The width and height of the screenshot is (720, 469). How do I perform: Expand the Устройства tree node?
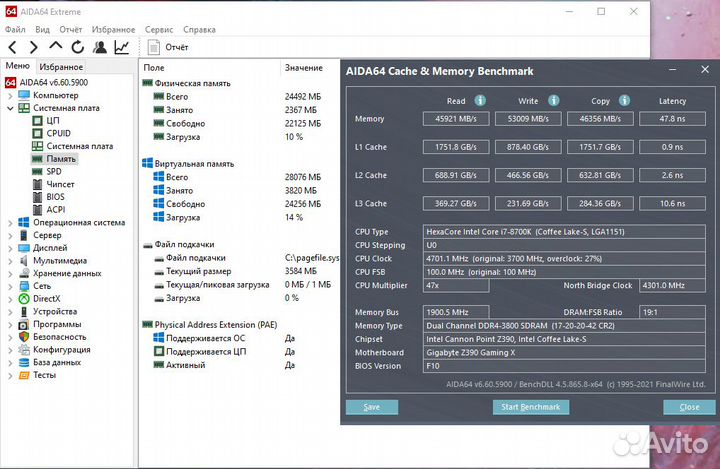pyautogui.click(x=11, y=311)
